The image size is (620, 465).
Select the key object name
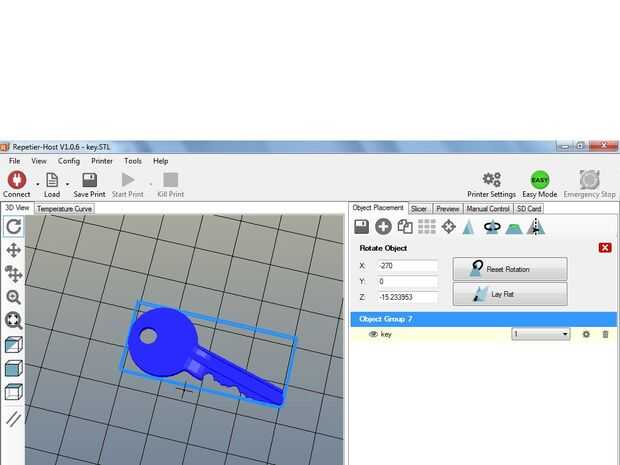(x=386, y=334)
